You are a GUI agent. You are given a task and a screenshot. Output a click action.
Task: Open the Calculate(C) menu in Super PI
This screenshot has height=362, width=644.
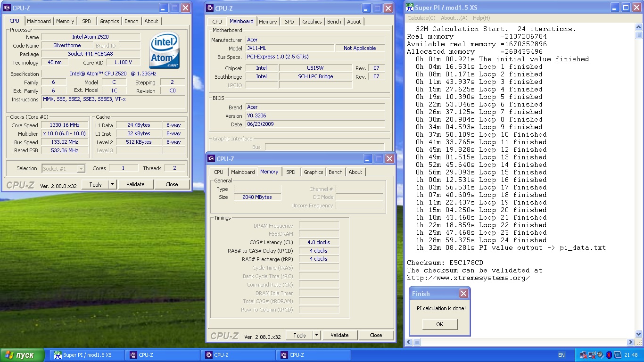[421, 18]
